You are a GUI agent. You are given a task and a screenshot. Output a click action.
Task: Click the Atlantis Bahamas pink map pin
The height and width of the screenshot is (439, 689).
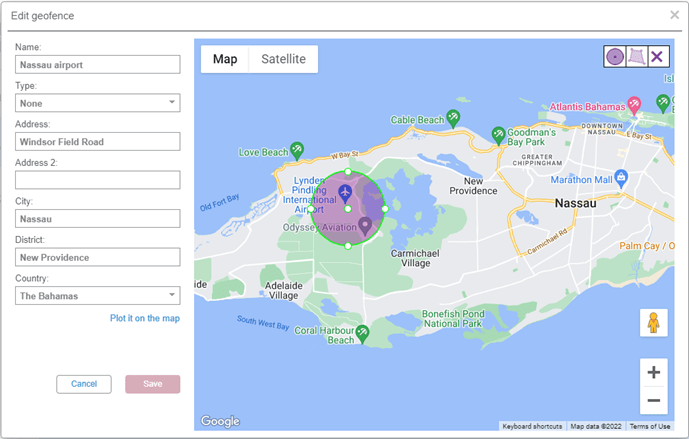pyautogui.click(x=633, y=105)
